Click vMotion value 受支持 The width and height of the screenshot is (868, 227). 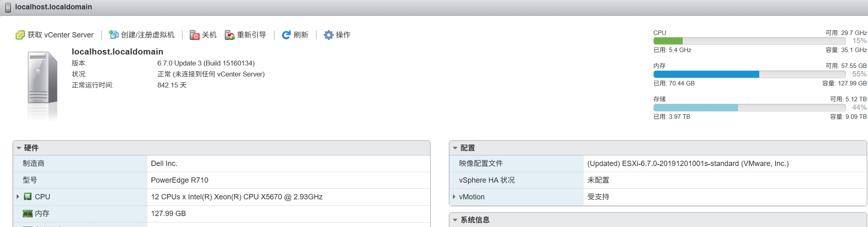(x=598, y=197)
